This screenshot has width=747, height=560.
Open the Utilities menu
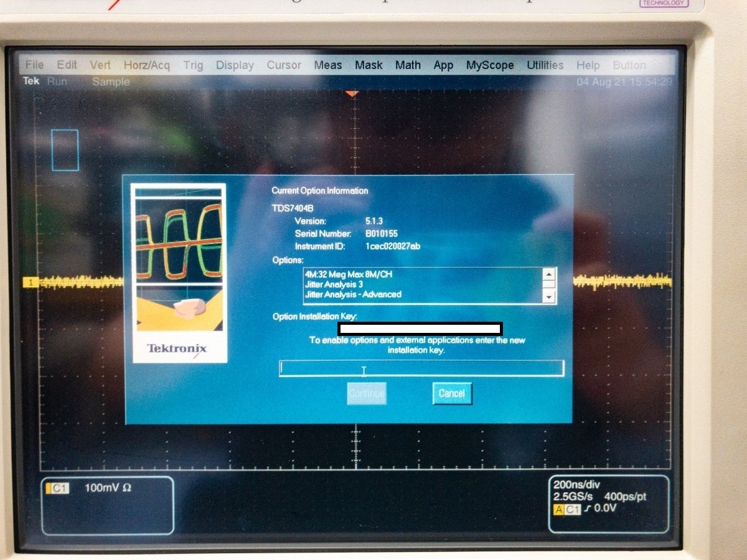pos(545,65)
